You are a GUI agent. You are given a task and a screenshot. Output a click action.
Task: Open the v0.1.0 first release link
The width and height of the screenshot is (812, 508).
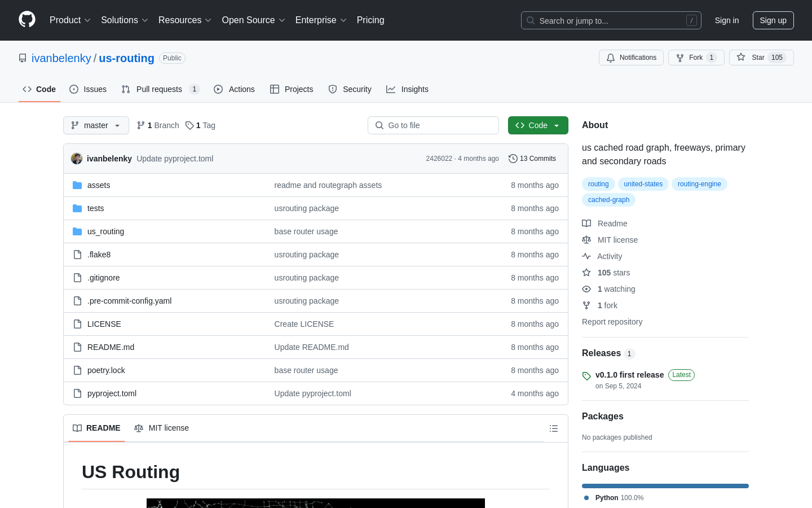(x=629, y=375)
